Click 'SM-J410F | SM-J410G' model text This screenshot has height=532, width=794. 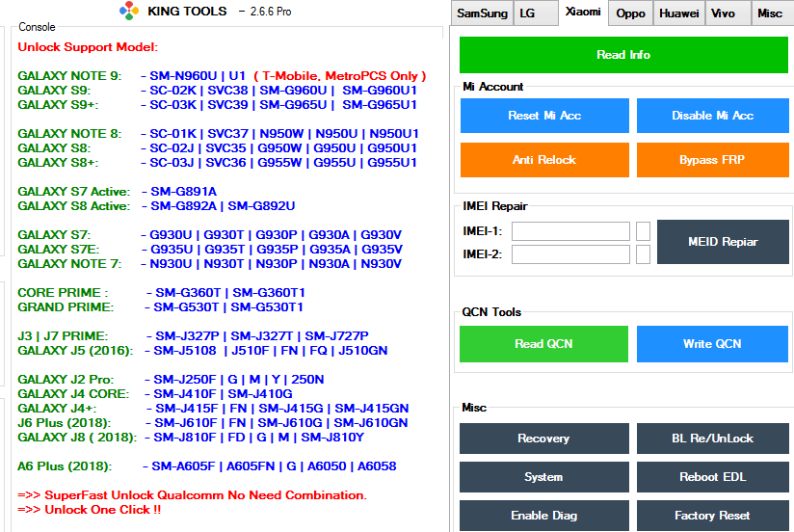coord(223,394)
